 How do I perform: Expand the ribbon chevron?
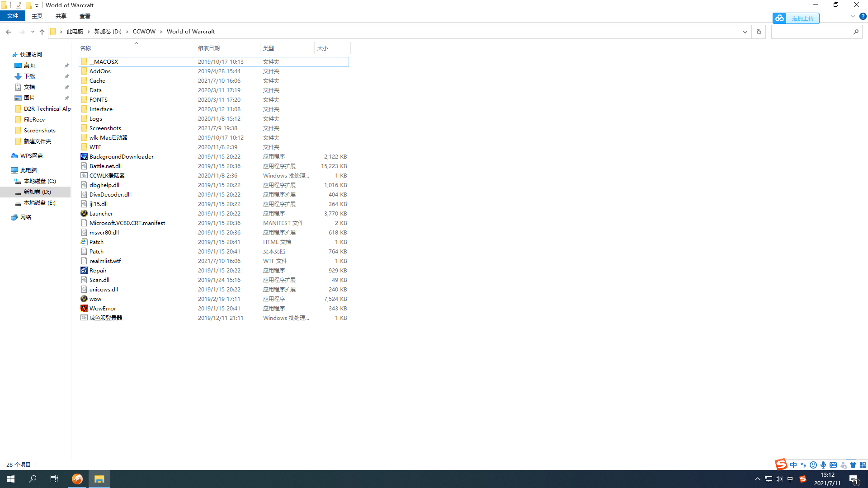coord(853,16)
